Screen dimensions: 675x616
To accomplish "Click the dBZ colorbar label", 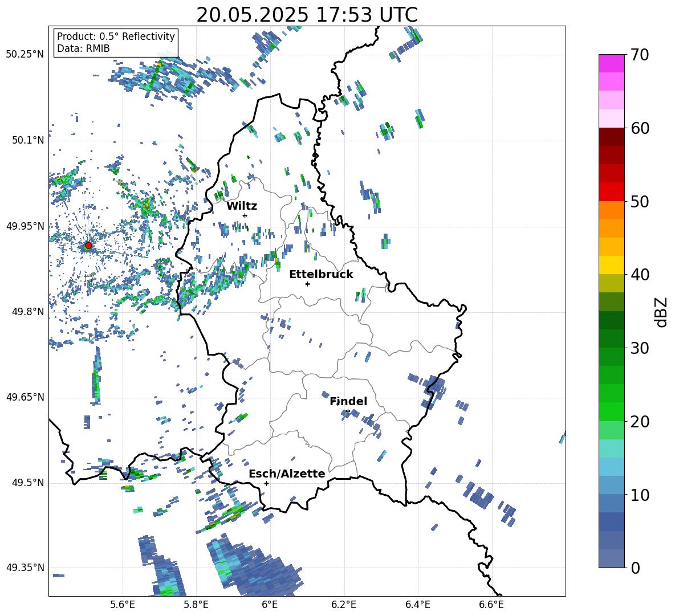I will coord(662,312).
